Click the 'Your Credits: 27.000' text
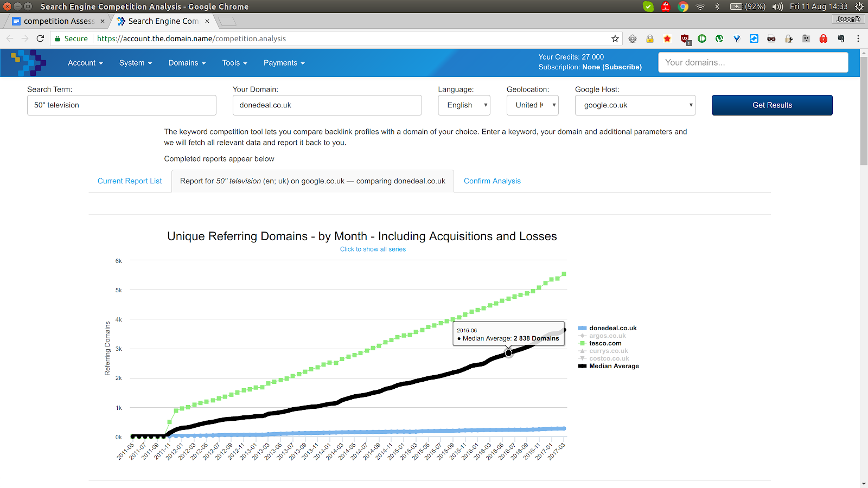868x488 pixels. coord(571,57)
